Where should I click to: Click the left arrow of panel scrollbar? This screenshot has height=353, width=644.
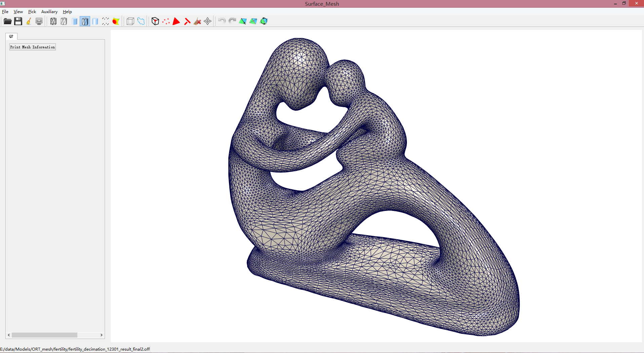9,335
